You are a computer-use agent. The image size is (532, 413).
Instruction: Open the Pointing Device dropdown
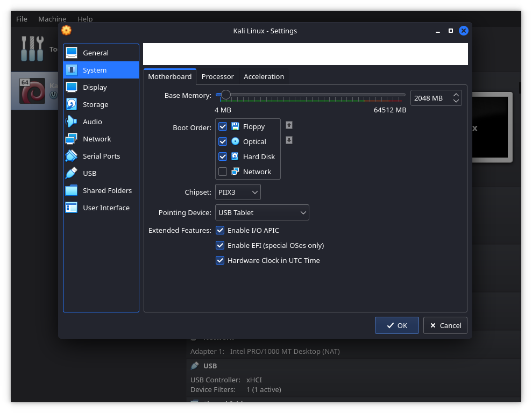[262, 212]
